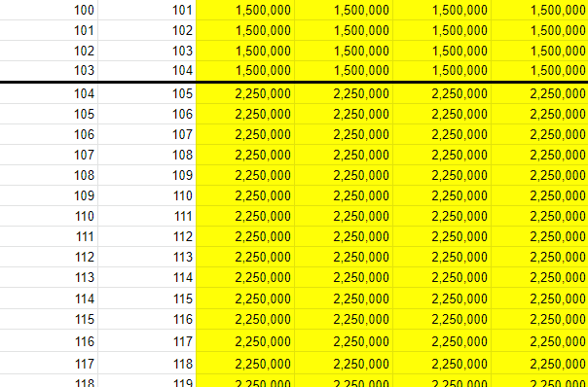Viewport: 588px width, 387px height.
Task: In row 114/115, click the third 2,250,000 value
Action: [x=442, y=299]
